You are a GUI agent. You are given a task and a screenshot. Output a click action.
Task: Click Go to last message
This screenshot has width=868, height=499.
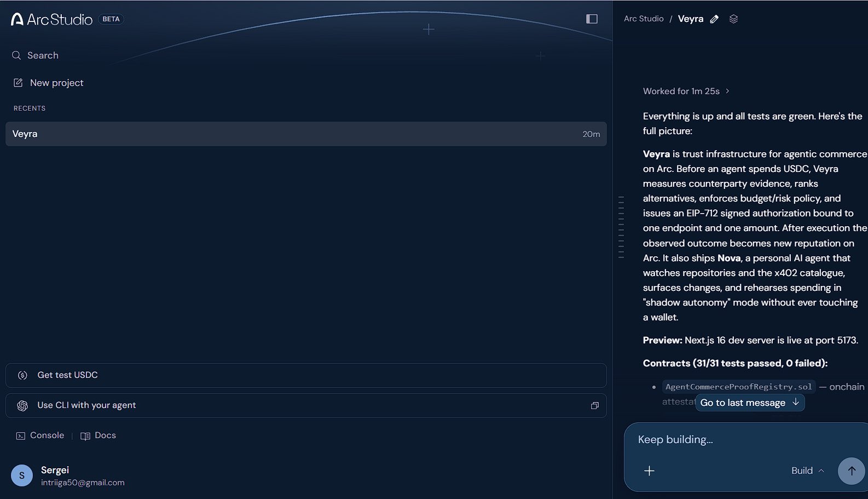pyautogui.click(x=750, y=403)
